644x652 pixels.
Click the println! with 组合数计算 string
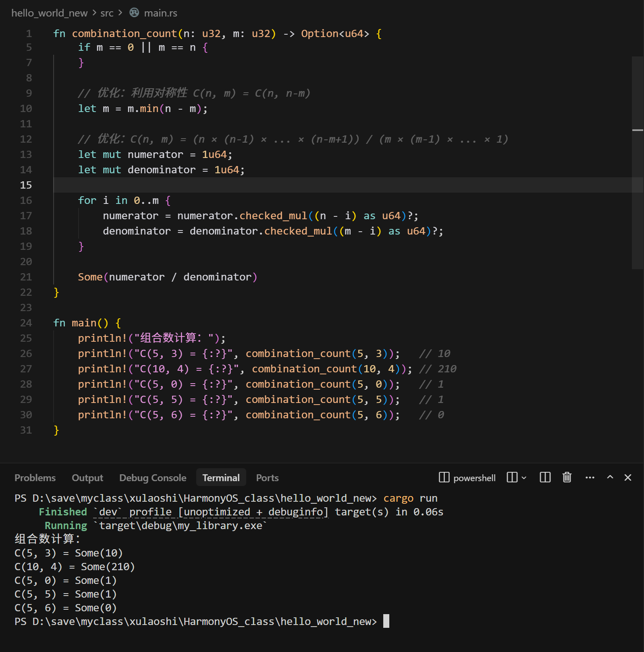click(x=152, y=338)
